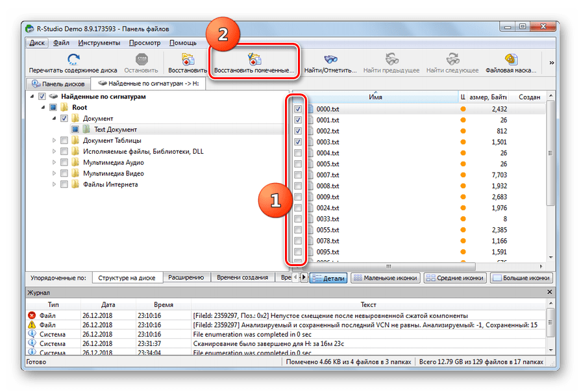This screenshot has height=392, width=581.
Task: Expand the Мультимедиа Аудио node
Action: tap(54, 162)
